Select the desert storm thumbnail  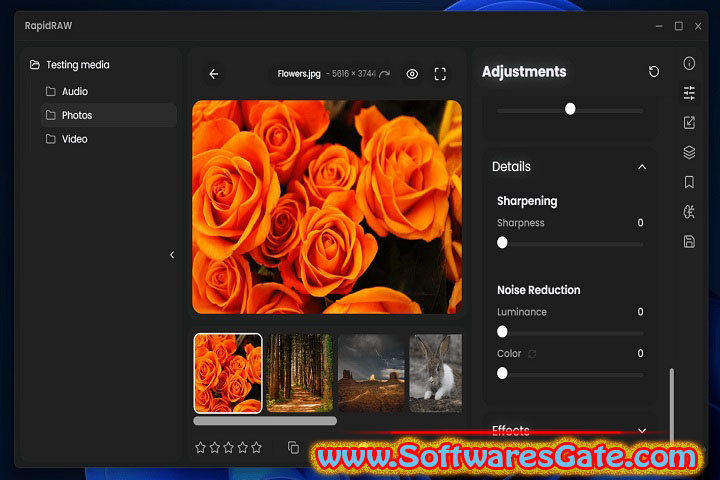371,373
